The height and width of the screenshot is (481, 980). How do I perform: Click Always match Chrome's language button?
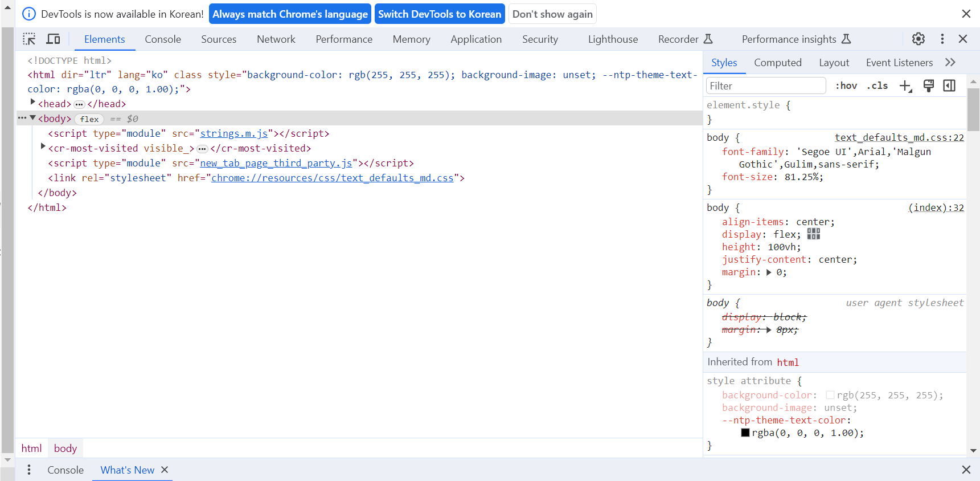[x=290, y=14]
